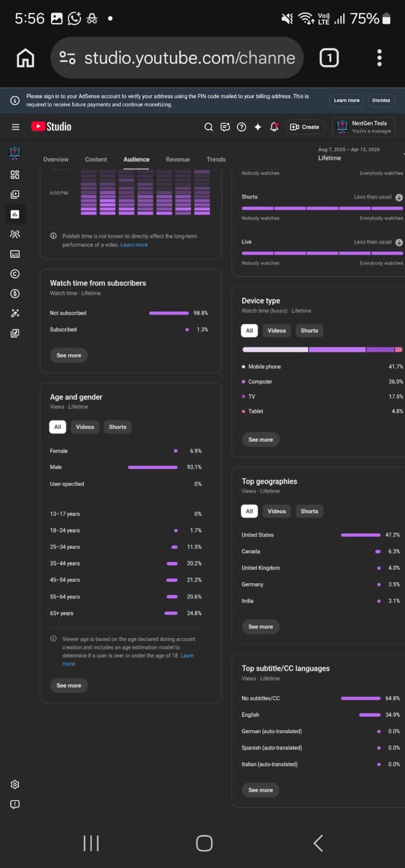Select Videos filter in Top geographies card

[276, 512]
